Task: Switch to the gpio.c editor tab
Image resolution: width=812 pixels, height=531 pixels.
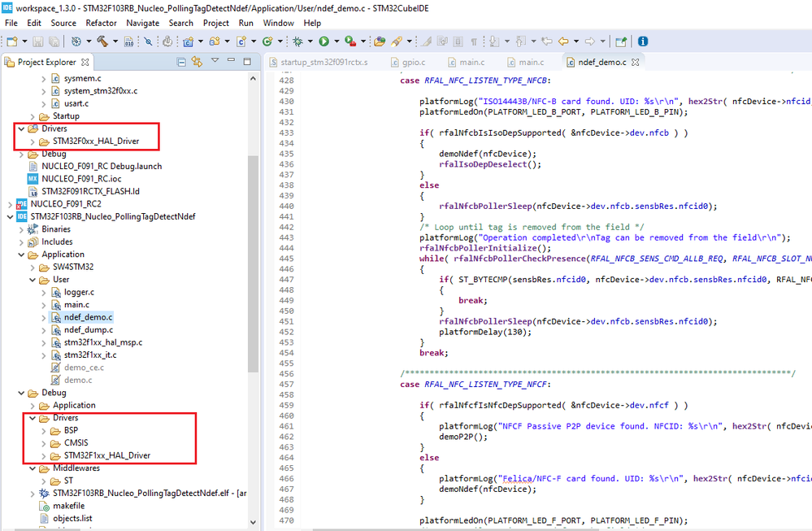Action: coord(408,62)
